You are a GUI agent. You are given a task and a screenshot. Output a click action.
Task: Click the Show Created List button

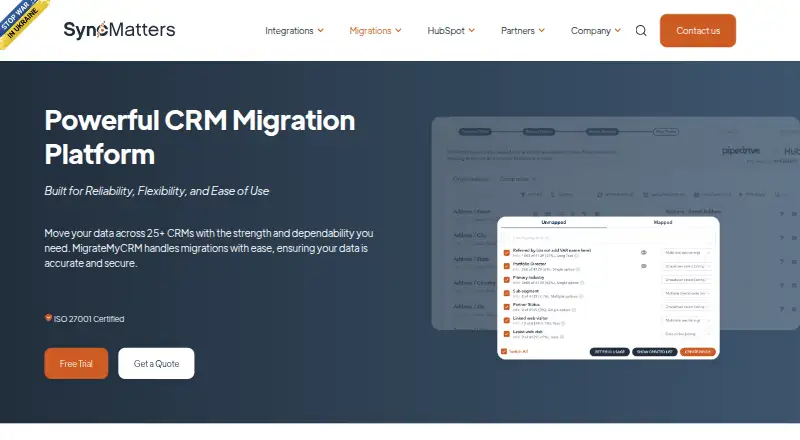[655, 352]
